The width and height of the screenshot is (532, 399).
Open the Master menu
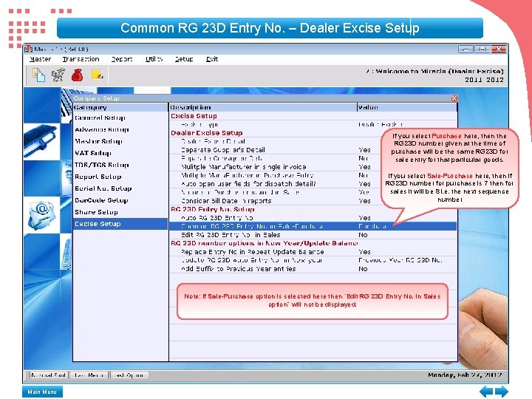pyautogui.click(x=40, y=59)
